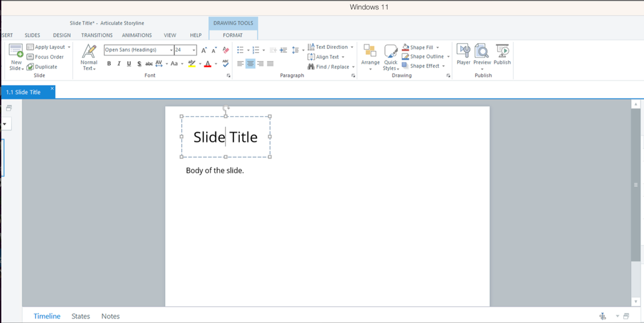
Task: Open Paragraph dialog launcher
Action: click(x=353, y=75)
